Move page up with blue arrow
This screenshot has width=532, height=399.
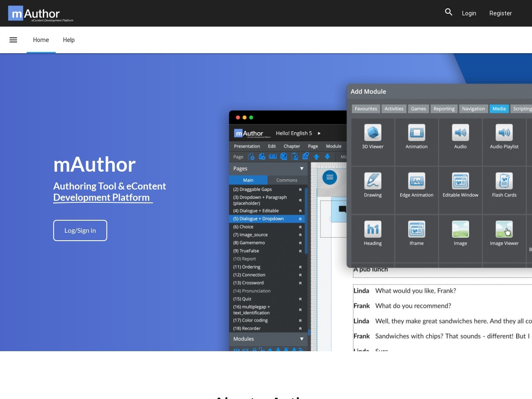pos(316,157)
